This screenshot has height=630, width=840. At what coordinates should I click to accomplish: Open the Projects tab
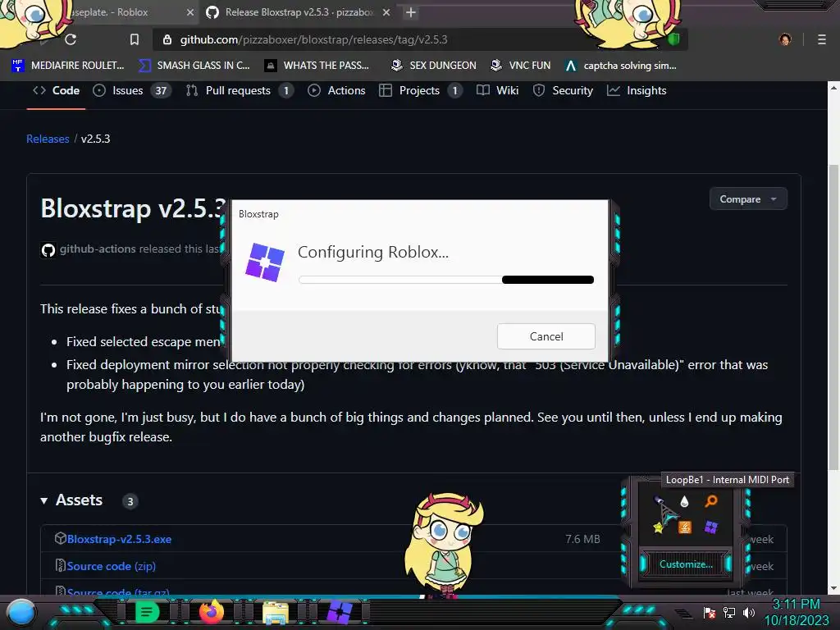[x=421, y=90]
